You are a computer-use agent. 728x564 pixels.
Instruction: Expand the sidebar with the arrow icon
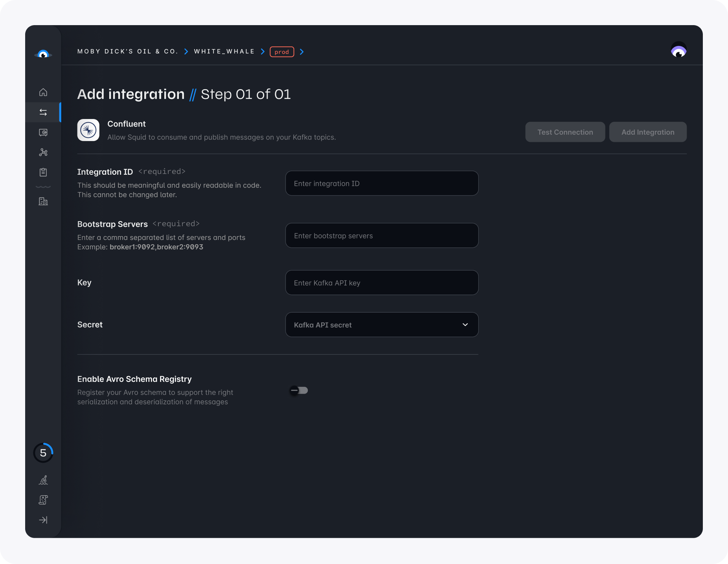[43, 520]
